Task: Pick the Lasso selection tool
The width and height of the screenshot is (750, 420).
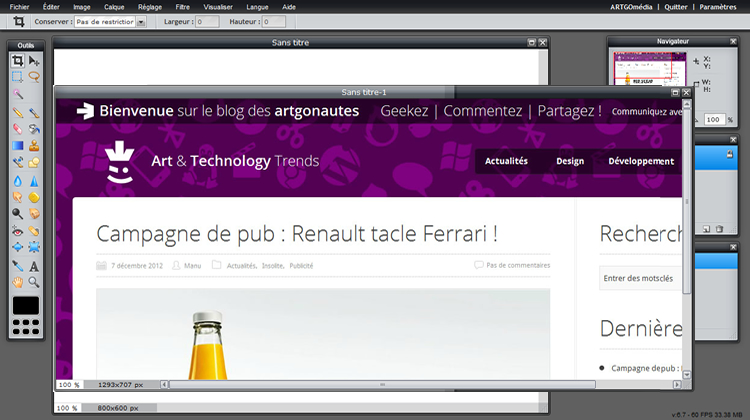Action: (34, 77)
